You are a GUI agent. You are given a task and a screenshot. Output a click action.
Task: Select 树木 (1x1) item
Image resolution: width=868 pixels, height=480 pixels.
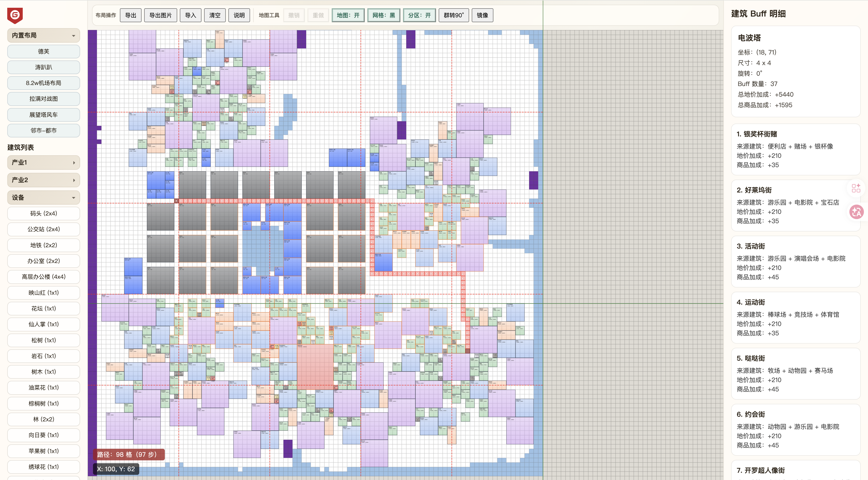pyautogui.click(x=43, y=372)
